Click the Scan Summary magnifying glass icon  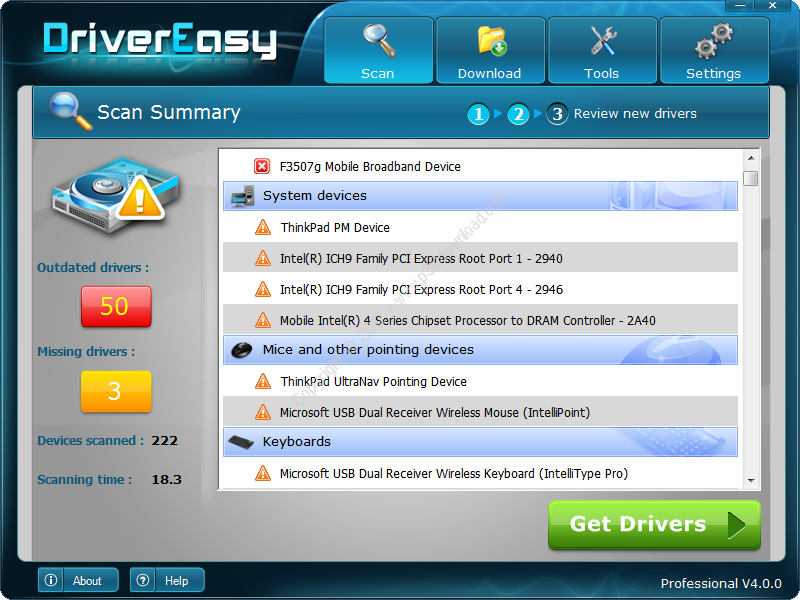click(x=65, y=112)
